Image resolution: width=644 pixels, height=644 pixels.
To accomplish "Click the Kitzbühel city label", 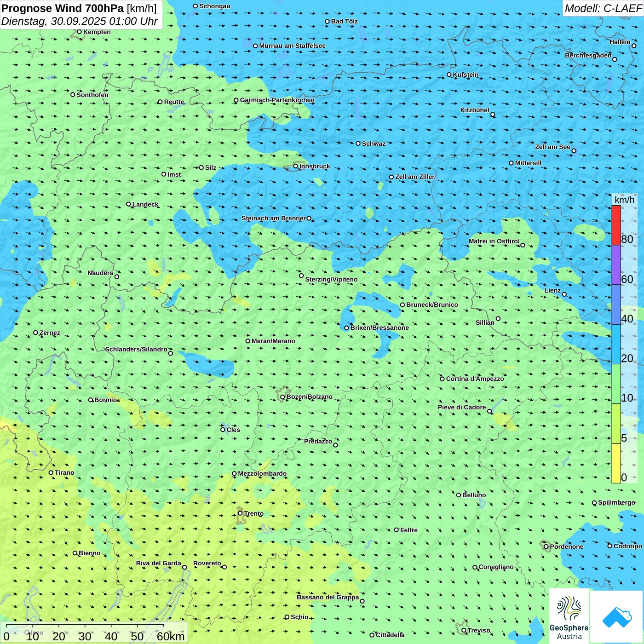I will 475,110.
